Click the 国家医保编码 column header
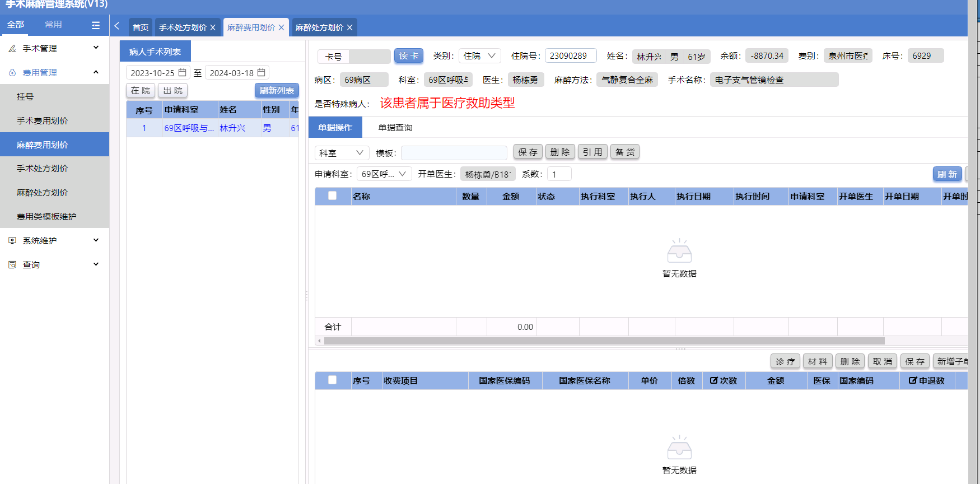The height and width of the screenshot is (484, 980). (505, 381)
